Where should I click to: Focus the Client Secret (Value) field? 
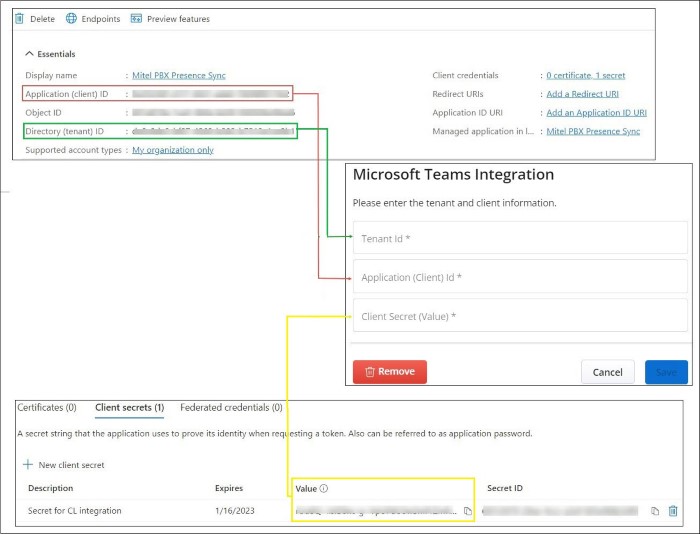520,316
